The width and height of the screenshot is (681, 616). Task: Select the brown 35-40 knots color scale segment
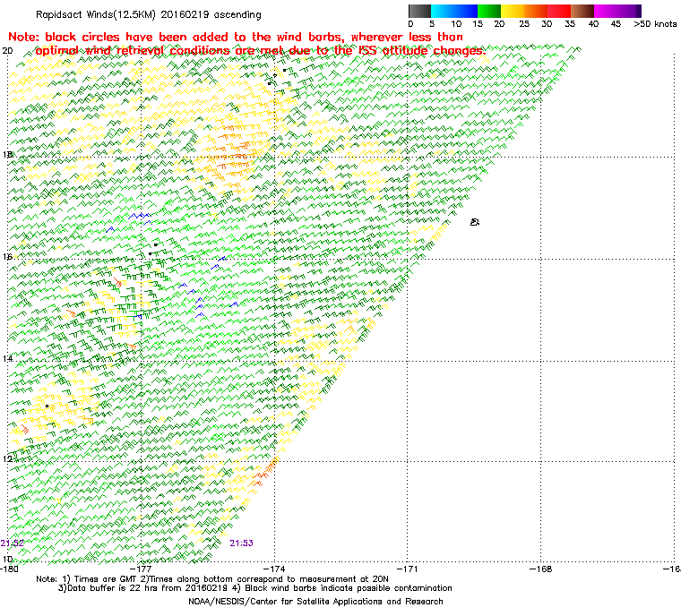click(x=582, y=11)
